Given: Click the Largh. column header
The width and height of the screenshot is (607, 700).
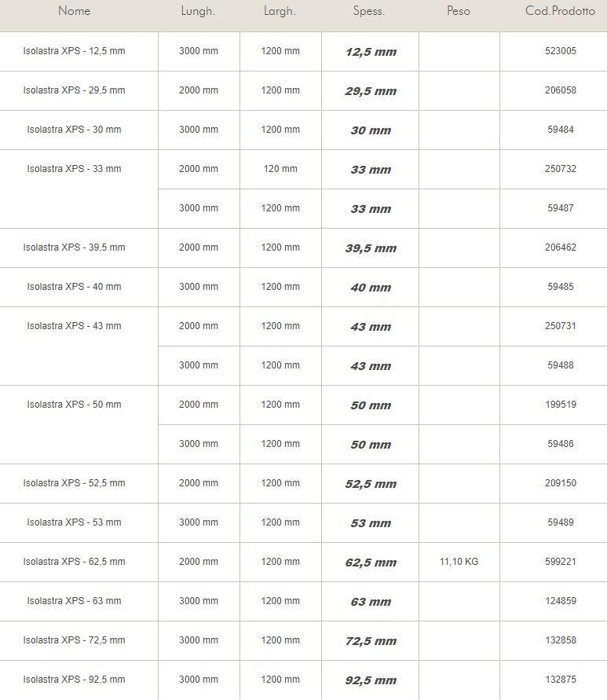Looking at the screenshot, I should (280, 11).
